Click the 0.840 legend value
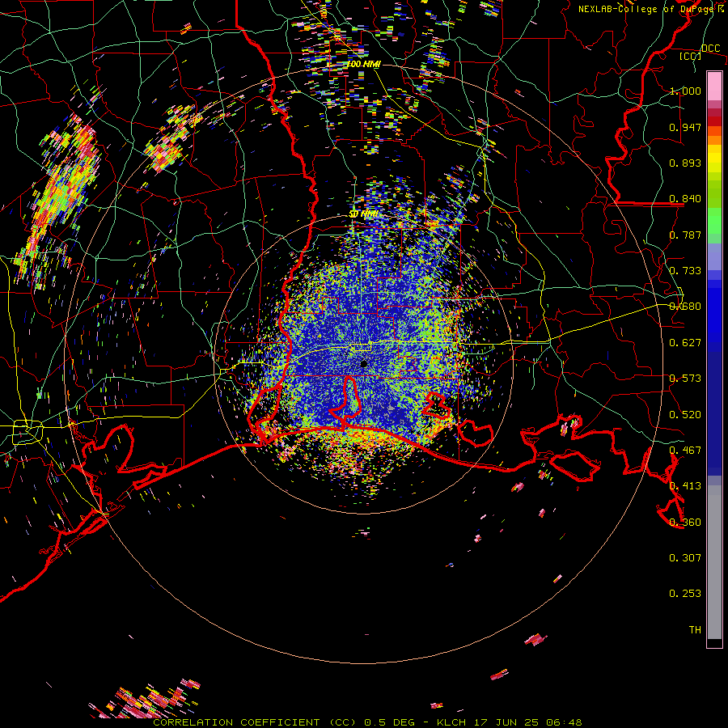728x728 pixels. (685, 199)
